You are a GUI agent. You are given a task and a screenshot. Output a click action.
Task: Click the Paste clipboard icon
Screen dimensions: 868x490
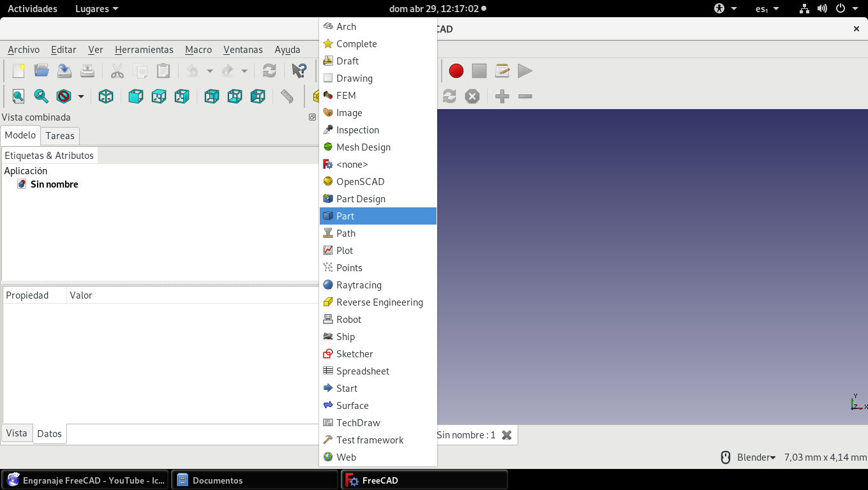click(x=163, y=71)
